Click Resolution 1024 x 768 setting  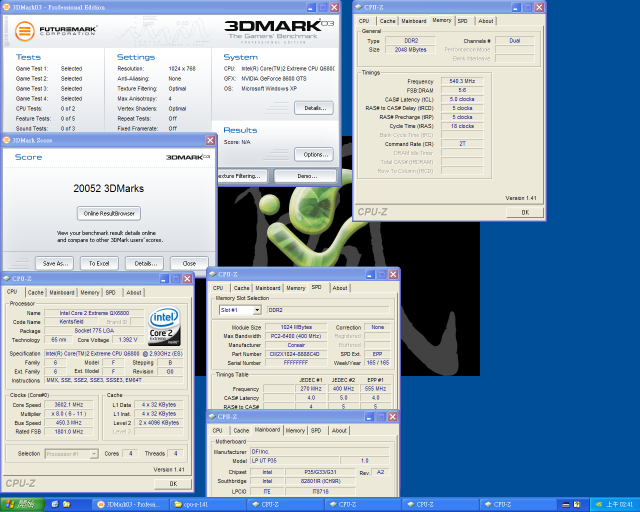tap(182, 69)
